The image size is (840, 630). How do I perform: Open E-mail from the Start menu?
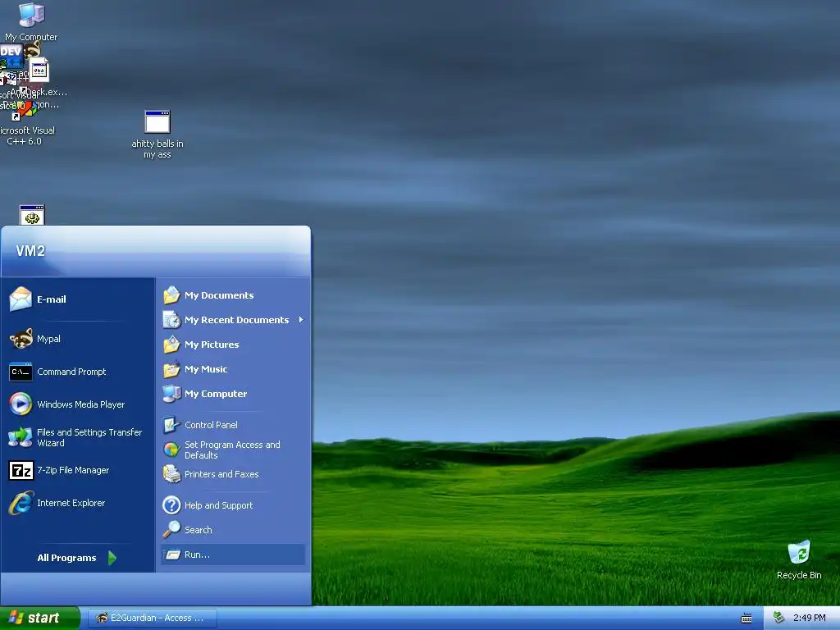[78, 299]
